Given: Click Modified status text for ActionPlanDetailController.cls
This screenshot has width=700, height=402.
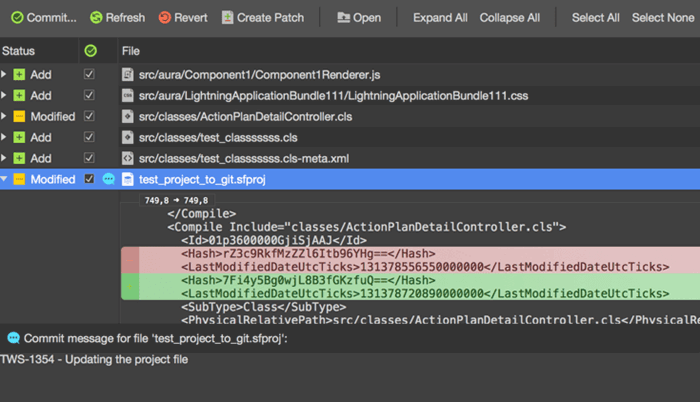Looking at the screenshot, I should coord(53,117).
